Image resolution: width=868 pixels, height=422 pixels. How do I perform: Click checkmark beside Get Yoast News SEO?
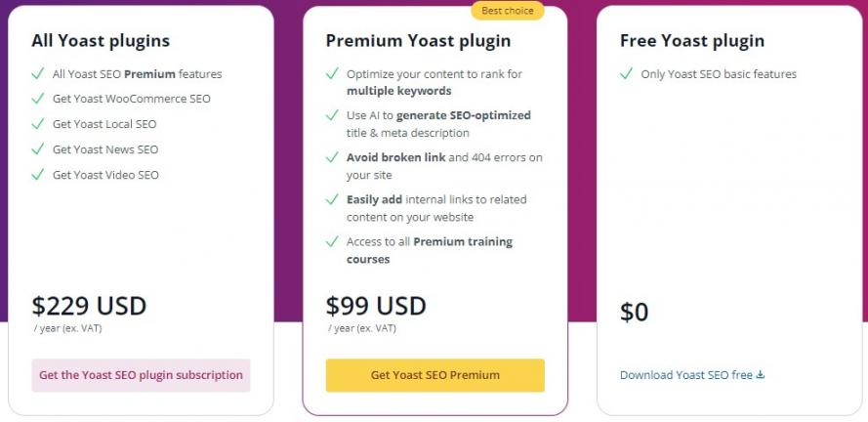pyautogui.click(x=38, y=149)
